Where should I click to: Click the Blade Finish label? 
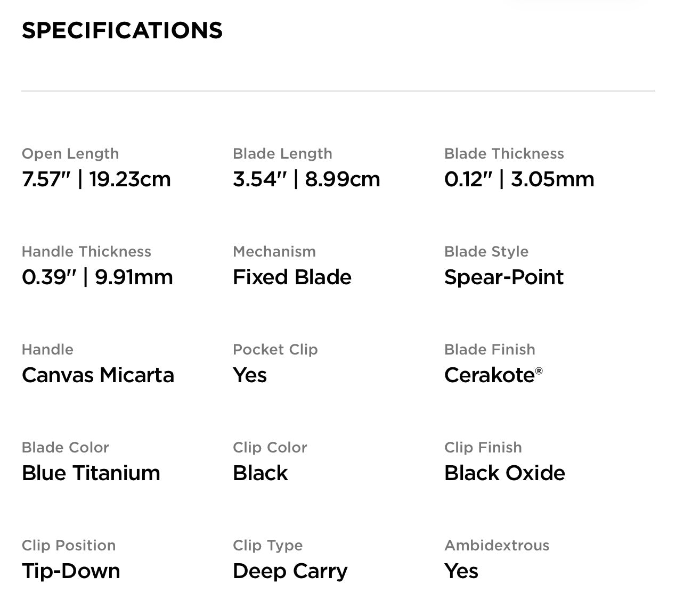(x=490, y=350)
